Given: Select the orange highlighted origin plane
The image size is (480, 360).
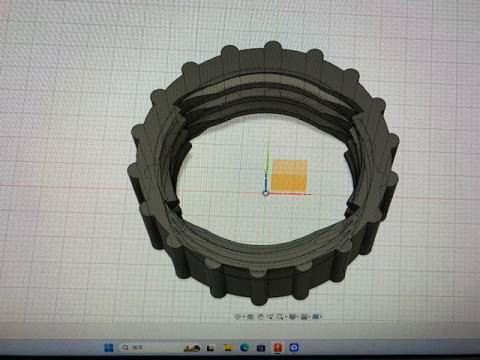Looking at the screenshot, I should pyautogui.click(x=289, y=175).
